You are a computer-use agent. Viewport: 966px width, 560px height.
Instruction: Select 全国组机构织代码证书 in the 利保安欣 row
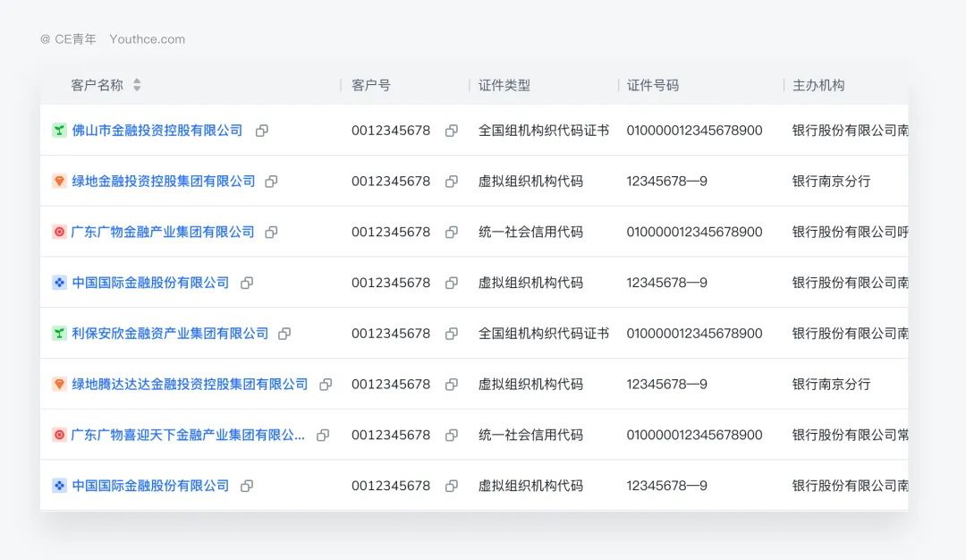click(544, 334)
